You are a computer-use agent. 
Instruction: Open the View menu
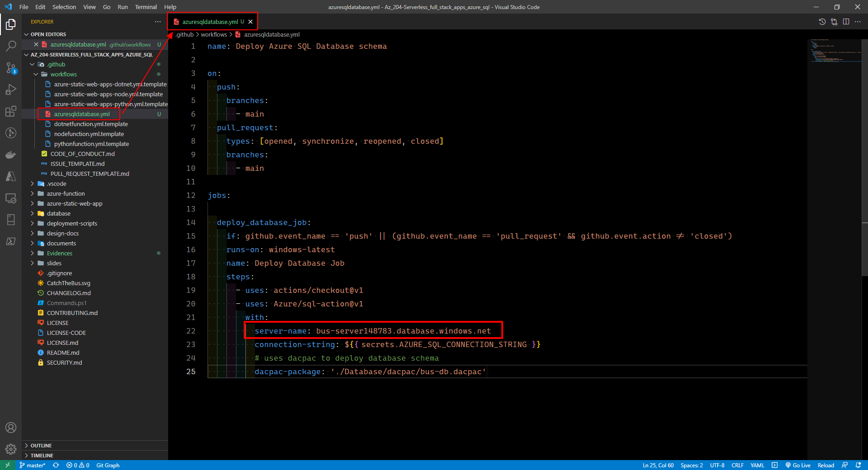[90, 7]
